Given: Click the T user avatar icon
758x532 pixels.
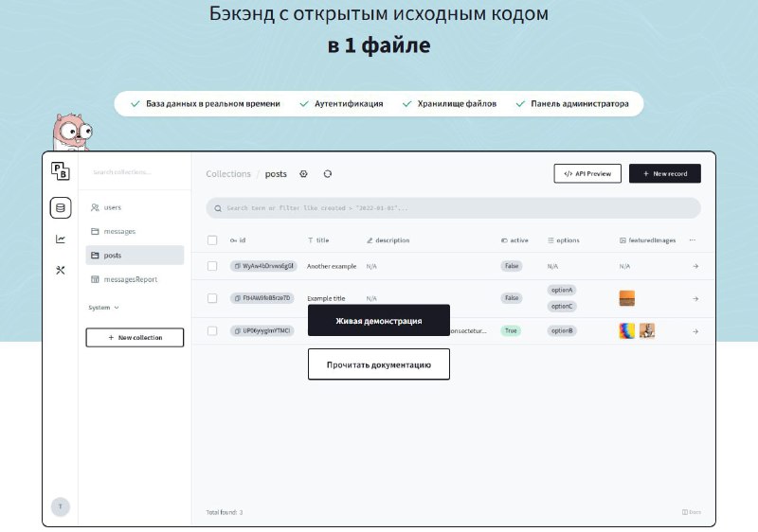Looking at the screenshot, I should (x=61, y=506).
